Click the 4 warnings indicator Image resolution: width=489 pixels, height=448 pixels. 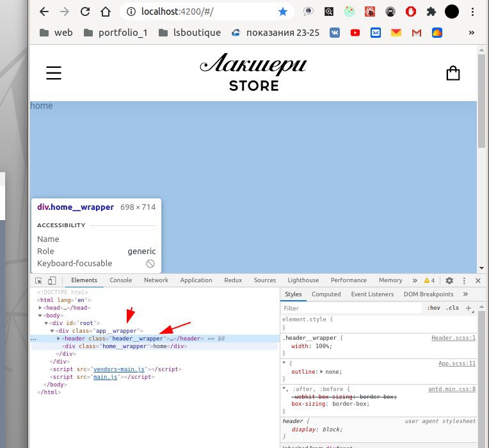coord(429,280)
